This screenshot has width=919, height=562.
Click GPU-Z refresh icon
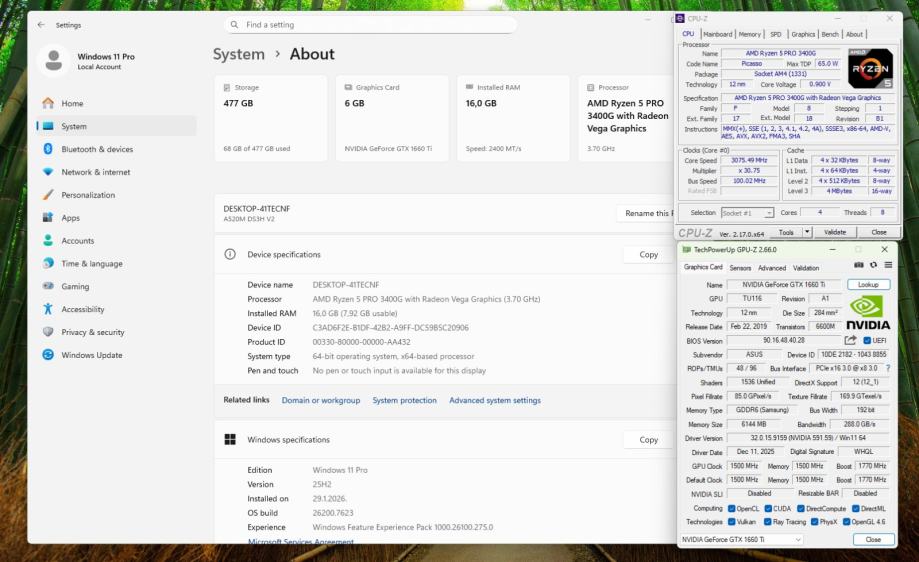pos(873,265)
